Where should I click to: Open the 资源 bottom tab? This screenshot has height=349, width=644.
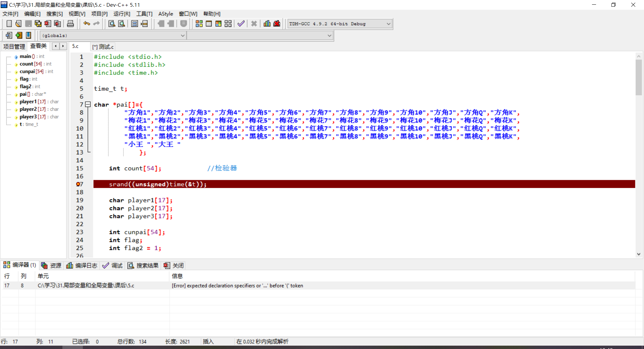coord(51,265)
